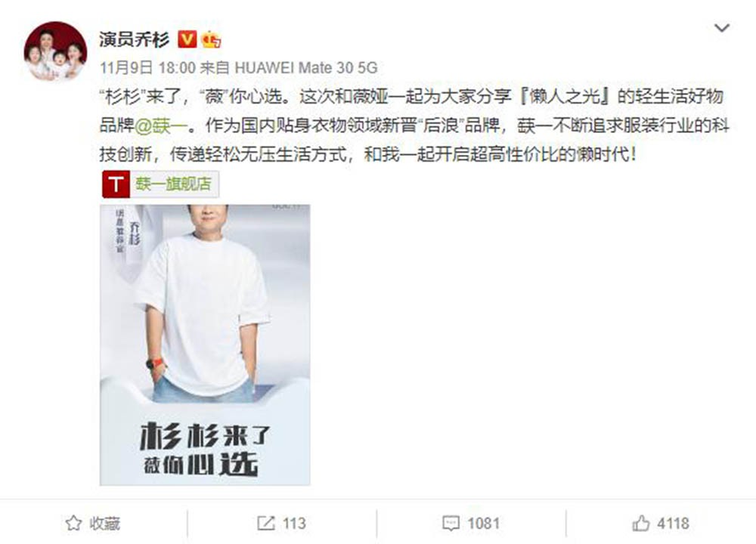The height and width of the screenshot is (544, 756).
Task: Click the thumbs-up like icon
Action: [641, 524]
